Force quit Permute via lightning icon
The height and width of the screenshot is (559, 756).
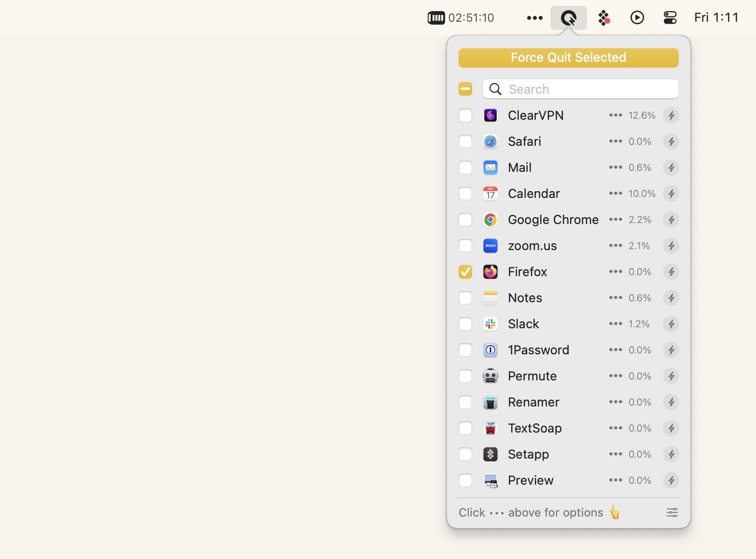(671, 376)
